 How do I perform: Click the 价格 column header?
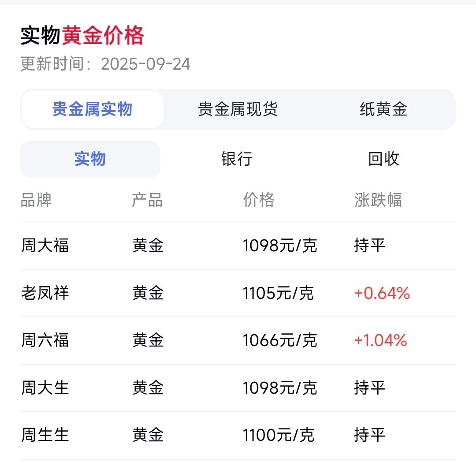coord(259,200)
